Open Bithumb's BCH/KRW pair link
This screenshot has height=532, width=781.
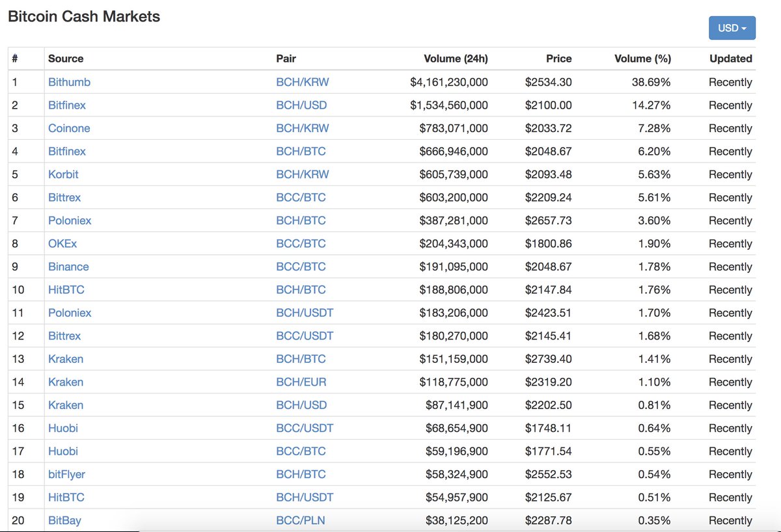(x=303, y=82)
